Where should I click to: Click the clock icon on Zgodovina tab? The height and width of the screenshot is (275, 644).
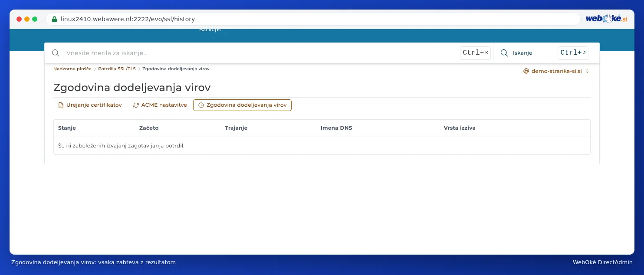pos(201,105)
